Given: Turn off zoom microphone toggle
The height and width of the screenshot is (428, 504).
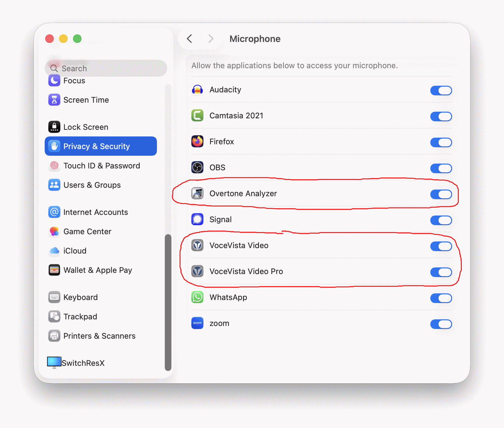Looking at the screenshot, I should [x=441, y=324].
